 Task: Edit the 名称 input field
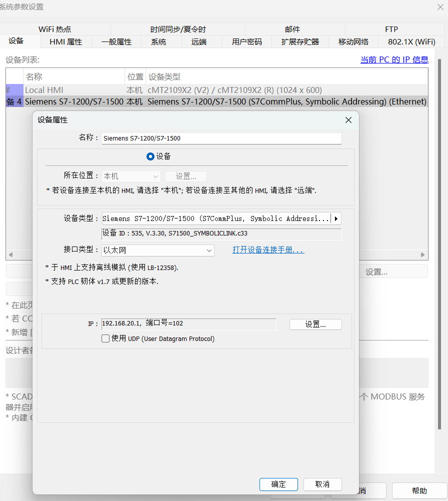coord(221,138)
